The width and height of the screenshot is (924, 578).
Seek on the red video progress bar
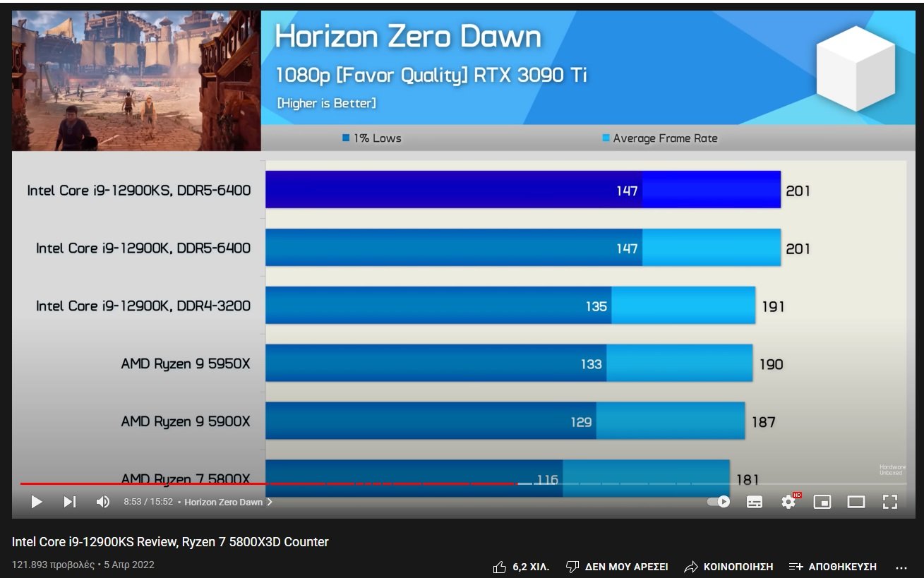463,483
